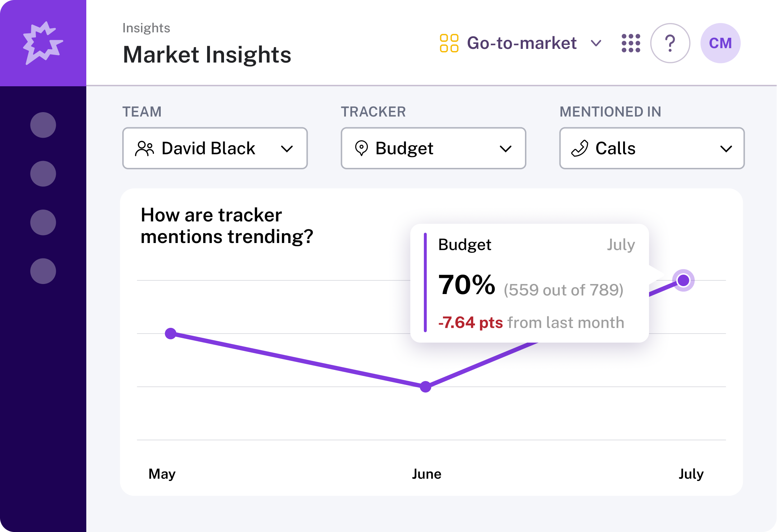The height and width of the screenshot is (532, 777).
Task: Select the second sidebar navigation dot
Action: (x=43, y=174)
